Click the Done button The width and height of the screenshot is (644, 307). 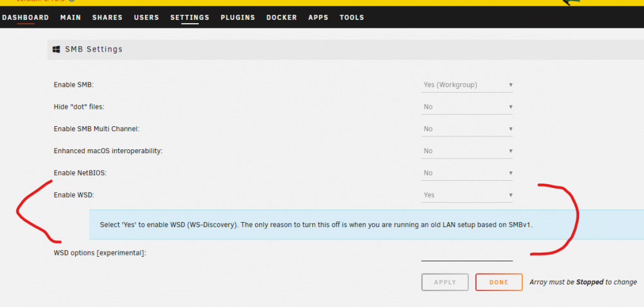click(x=499, y=283)
